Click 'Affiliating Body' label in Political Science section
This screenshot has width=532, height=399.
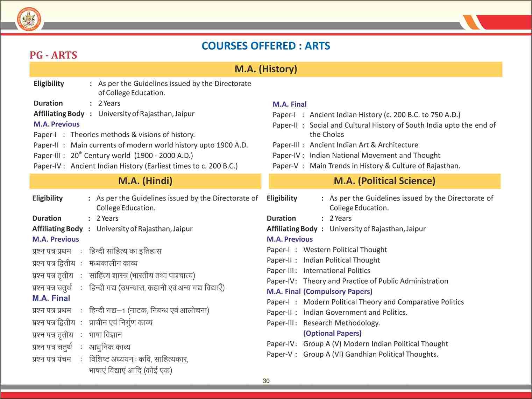[x=292, y=229]
